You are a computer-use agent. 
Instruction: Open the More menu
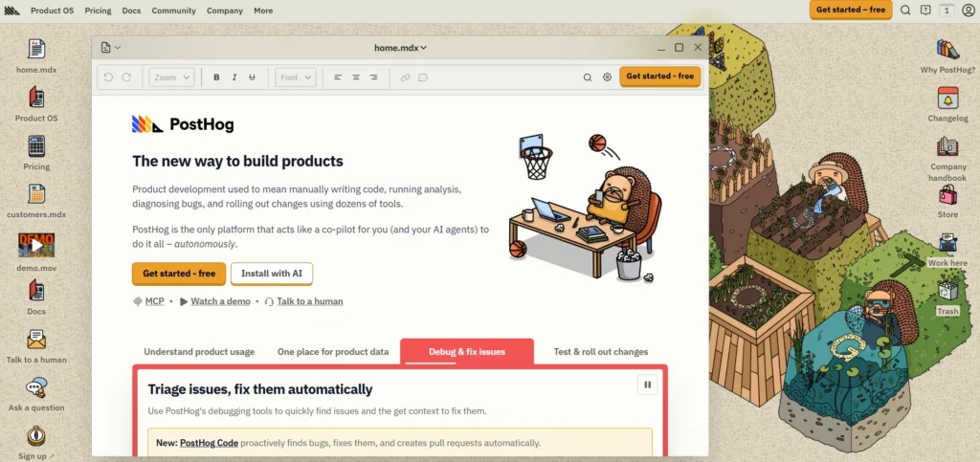point(263,11)
